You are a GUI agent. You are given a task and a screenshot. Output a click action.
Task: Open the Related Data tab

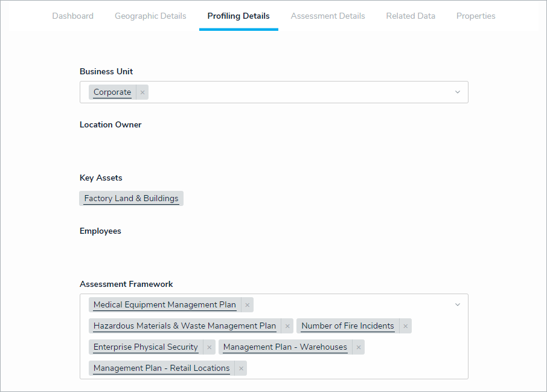coord(411,16)
